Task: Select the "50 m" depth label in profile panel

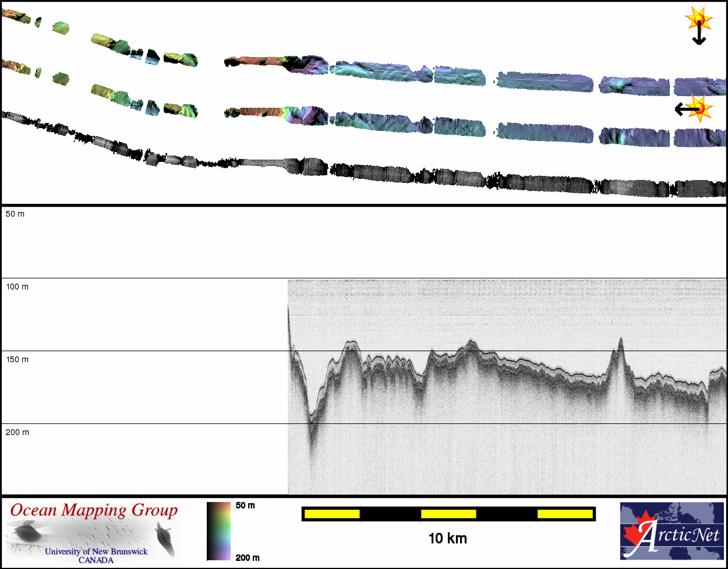Action: pyautogui.click(x=15, y=214)
